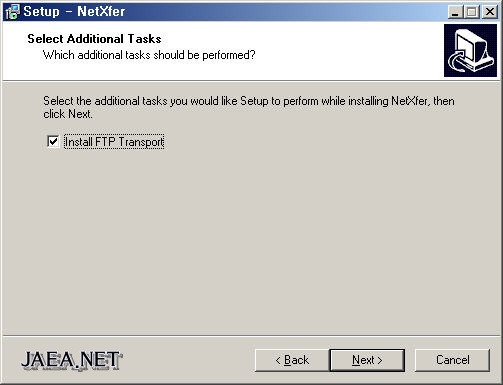Click "Which additional tasks should be performed?" subtitle
The width and height of the screenshot is (503, 385).
pos(149,55)
